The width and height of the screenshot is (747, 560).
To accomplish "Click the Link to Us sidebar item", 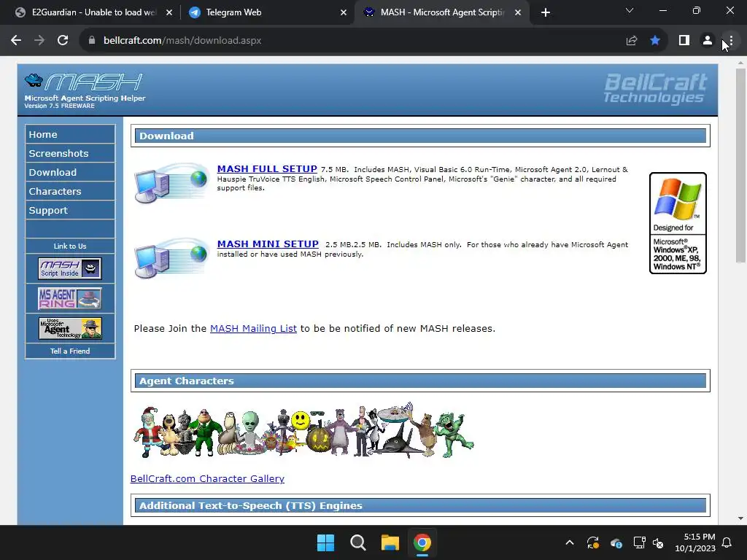I will [x=70, y=246].
